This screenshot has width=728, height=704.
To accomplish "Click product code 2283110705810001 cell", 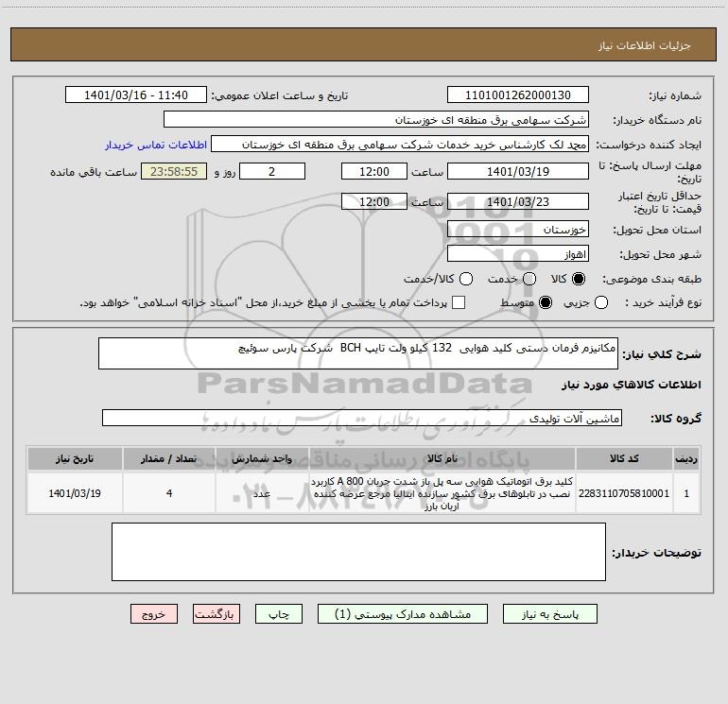I will (624, 493).
